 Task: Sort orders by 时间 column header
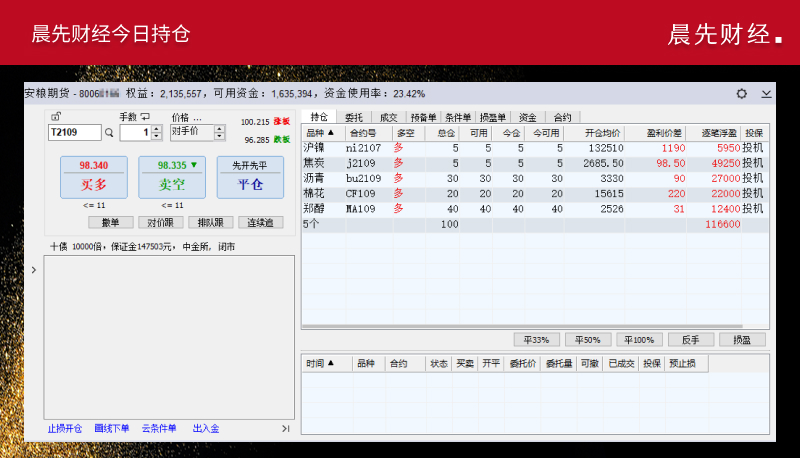click(321, 364)
